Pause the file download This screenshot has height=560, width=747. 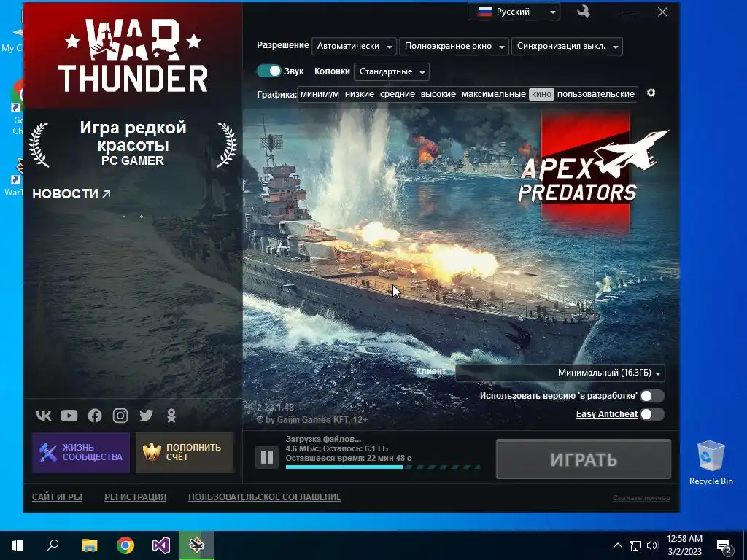[267, 458]
